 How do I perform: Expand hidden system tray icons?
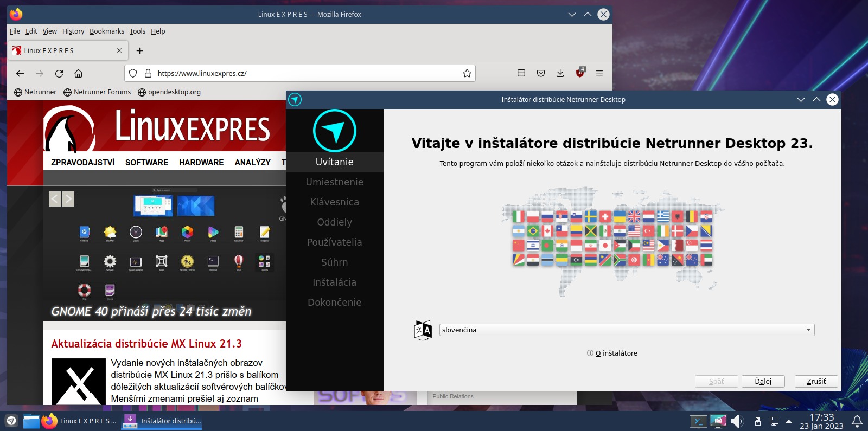click(789, 421)
